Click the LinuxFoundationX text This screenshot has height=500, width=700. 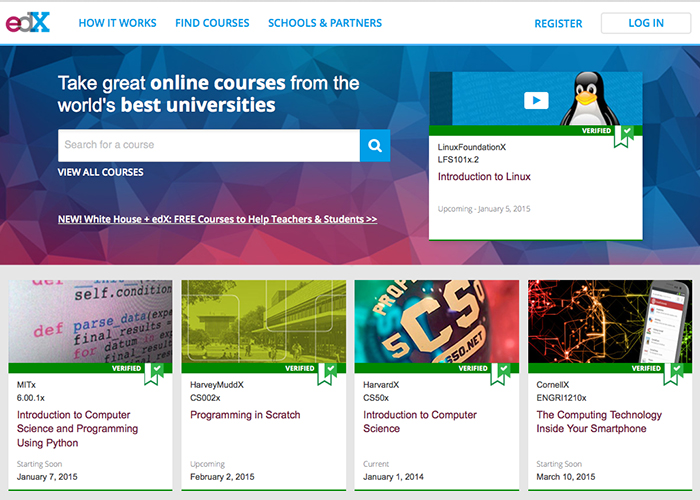pyautogui.click(x=471, y=147)
